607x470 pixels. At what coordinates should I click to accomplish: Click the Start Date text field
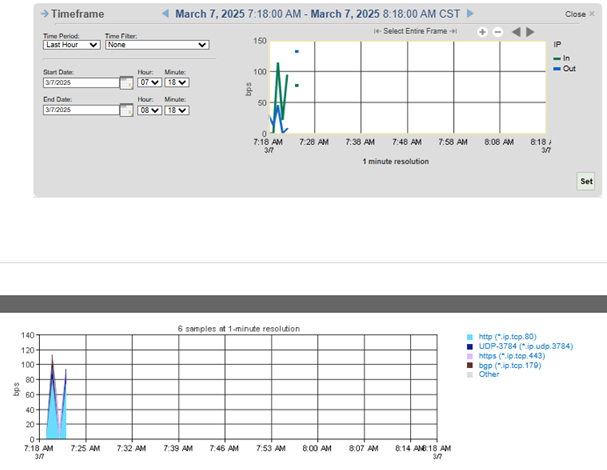coord(80,83)
